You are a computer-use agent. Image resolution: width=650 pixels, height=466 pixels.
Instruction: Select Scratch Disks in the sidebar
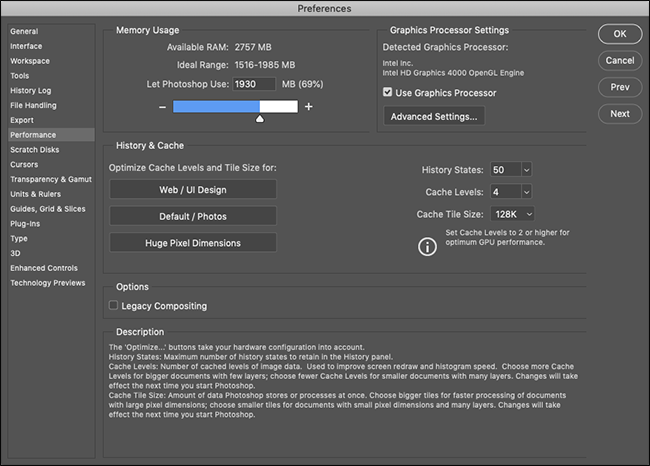point(35,149)
